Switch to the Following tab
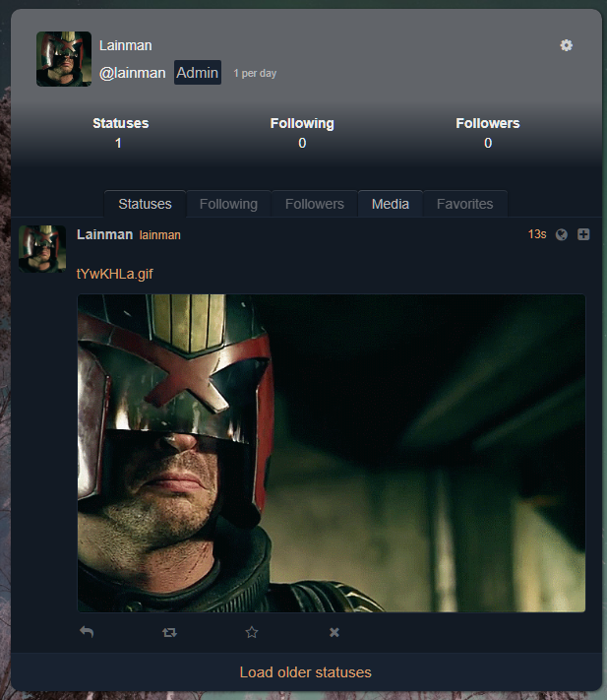Viewport: 607px width, 700px height. click(x=228, y=204)
